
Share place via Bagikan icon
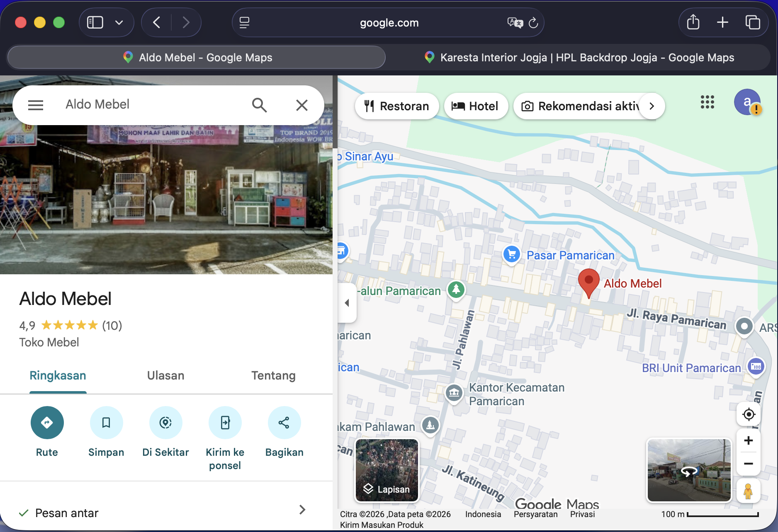pos(284,423)
